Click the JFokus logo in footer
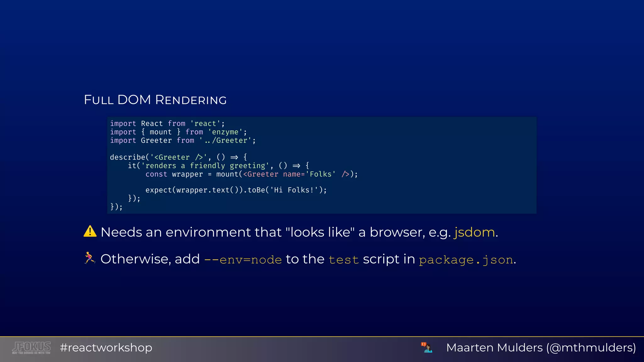This screenshot has height=362, width=644. pyautogui.click(x=31, y=348)
